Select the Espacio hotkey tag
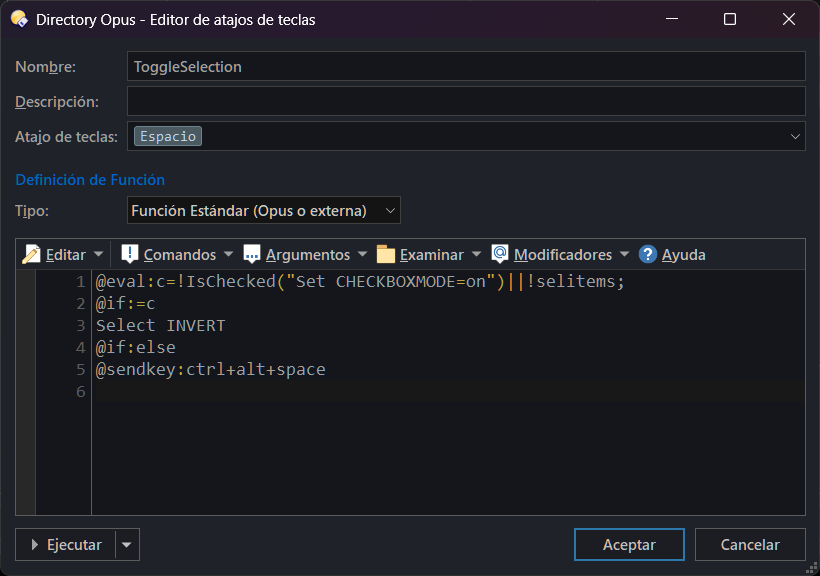Screen dimensions: 820x576 click(168, 136)
